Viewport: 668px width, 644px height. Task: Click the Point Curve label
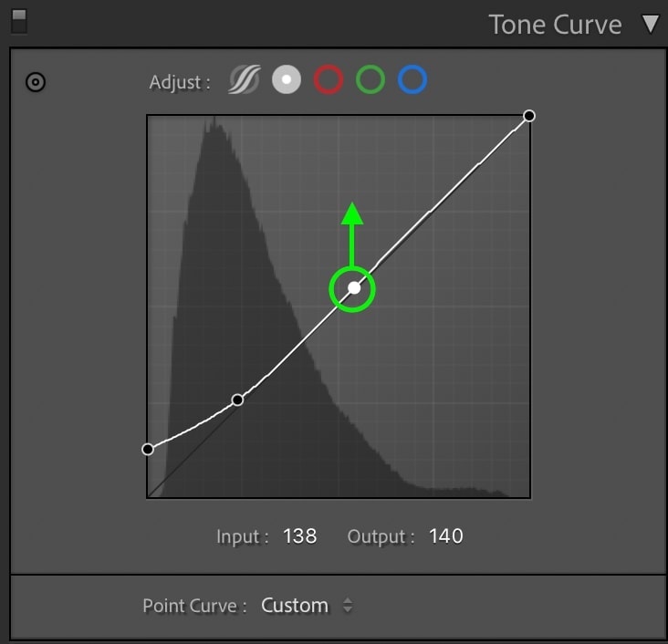point(194,606)
